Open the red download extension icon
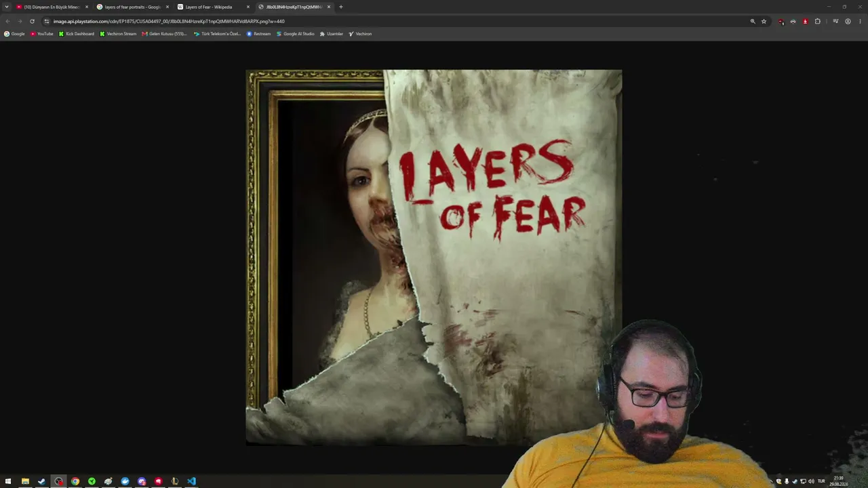868x488 pixels. tap(805, 21)
